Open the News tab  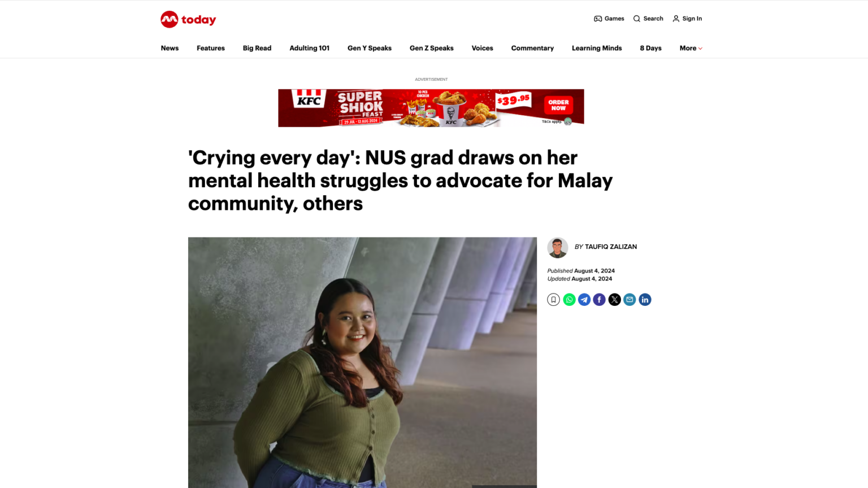pyautogui.click(x=170, y=48)
